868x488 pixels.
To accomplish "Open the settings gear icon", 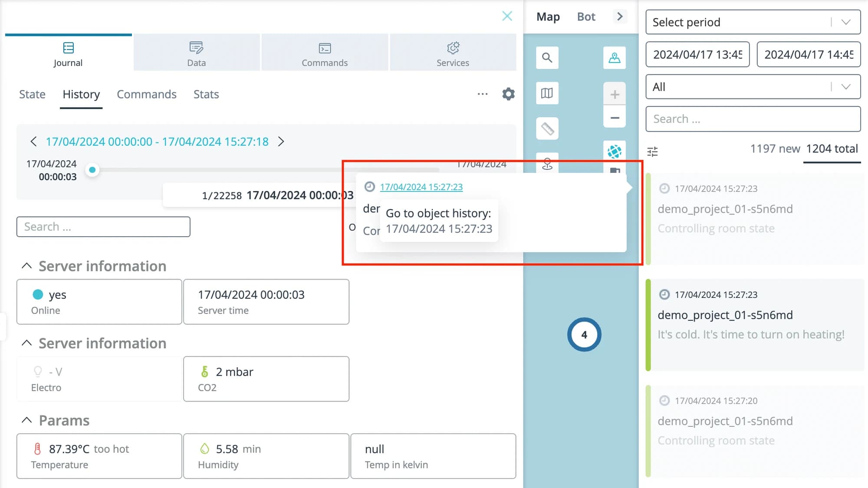I will coord(508,94).
